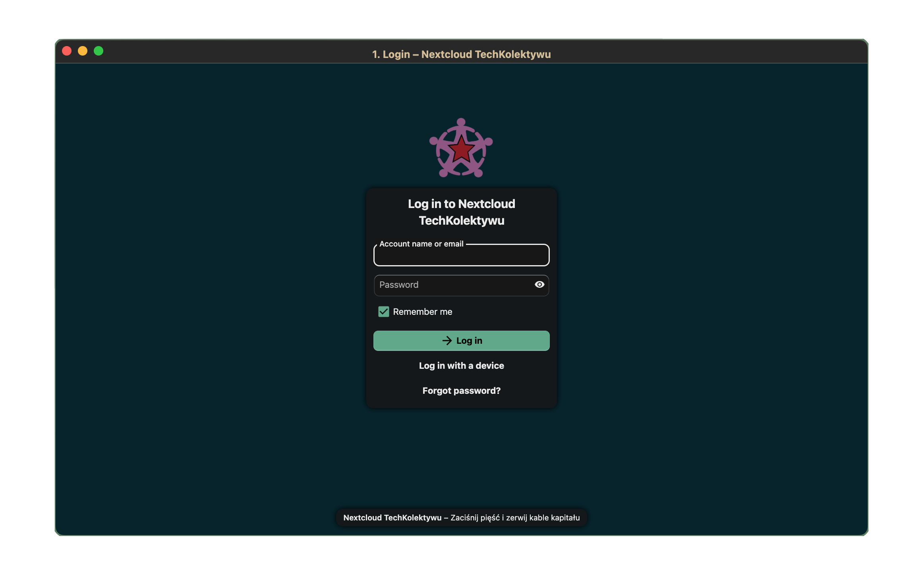
Task: Click the "Log in to Nextcloud TechKolektywu" heading
Action: [461, 212]
